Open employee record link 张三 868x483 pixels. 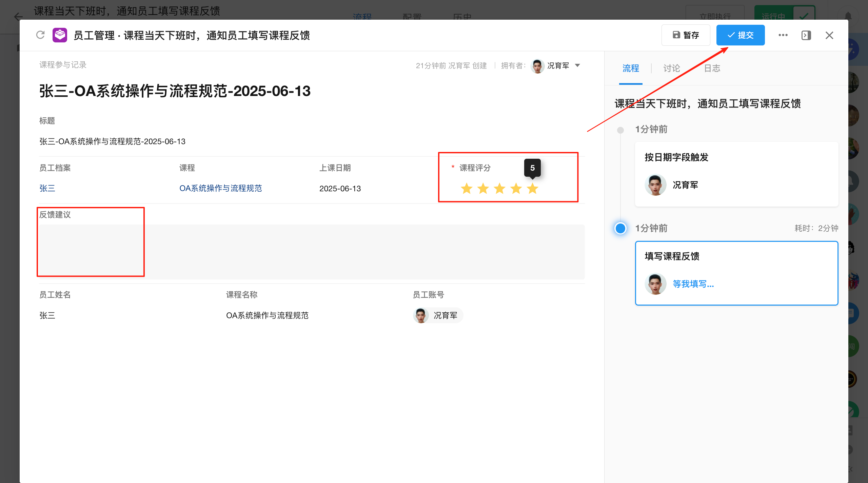click(x=47, y=188)
